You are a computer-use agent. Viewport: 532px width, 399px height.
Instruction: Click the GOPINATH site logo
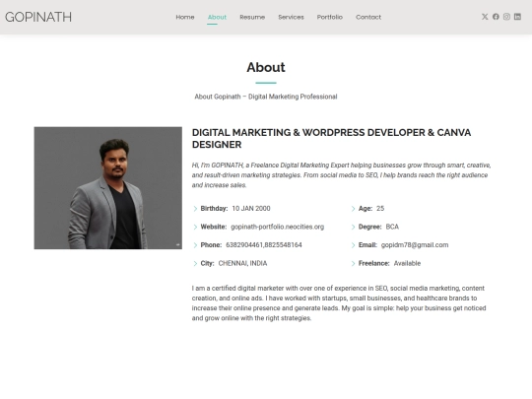click(38, 17)
